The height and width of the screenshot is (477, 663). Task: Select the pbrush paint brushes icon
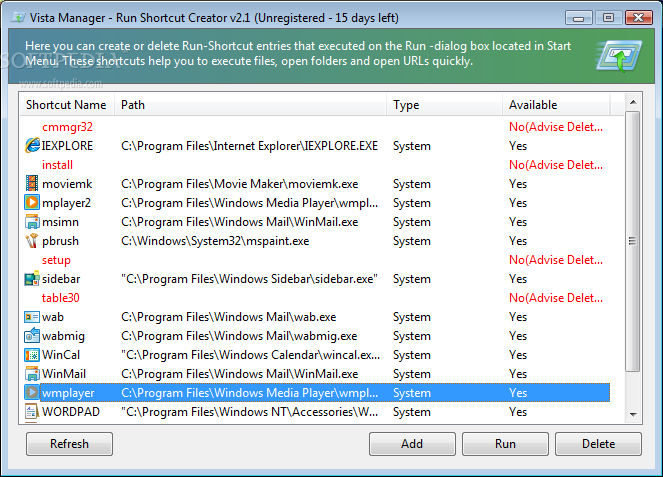32,241
